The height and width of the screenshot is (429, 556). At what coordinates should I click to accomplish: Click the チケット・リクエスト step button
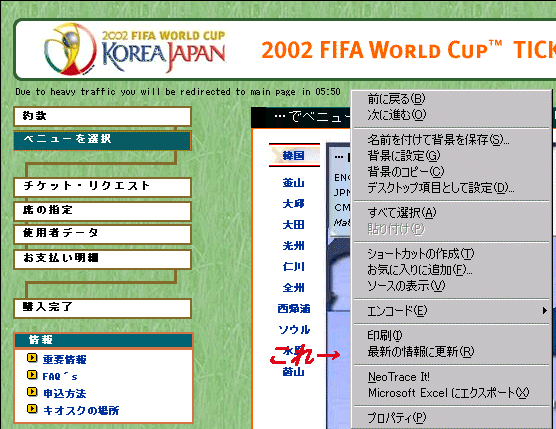(x=102, y=187)
